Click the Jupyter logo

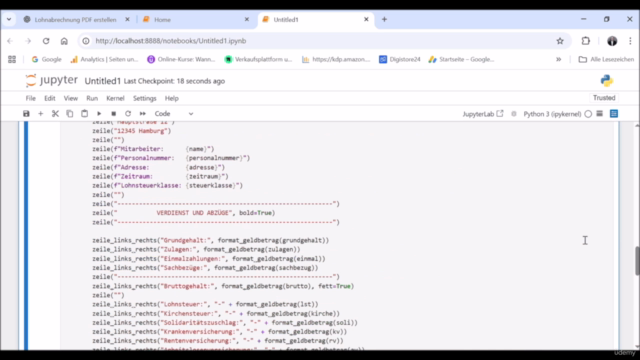(51, 80)
